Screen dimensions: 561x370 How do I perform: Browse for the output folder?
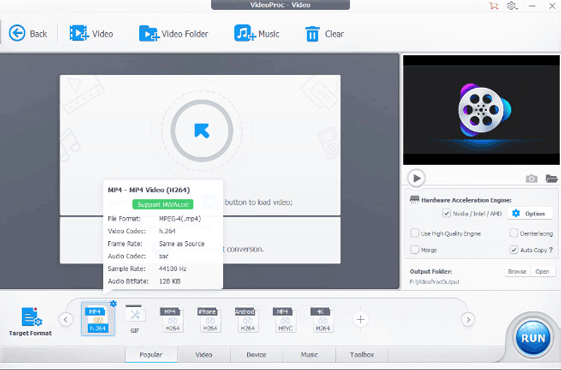(x=517, y=271)
